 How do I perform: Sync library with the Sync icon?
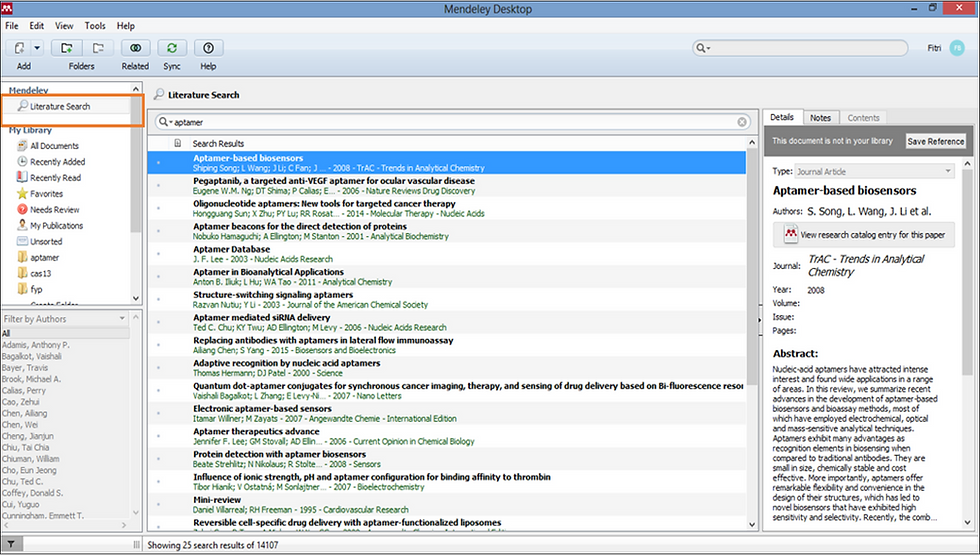[x=172, y=48]
